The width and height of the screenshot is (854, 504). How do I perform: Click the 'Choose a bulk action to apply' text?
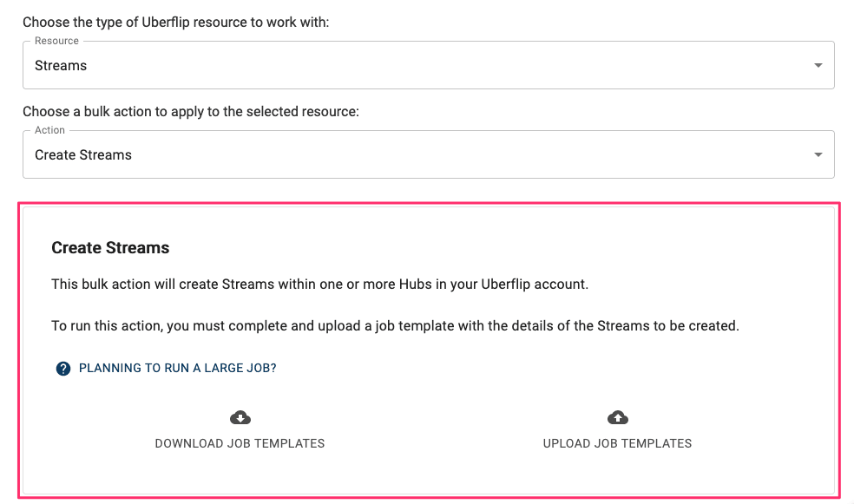tap(191, 112)
